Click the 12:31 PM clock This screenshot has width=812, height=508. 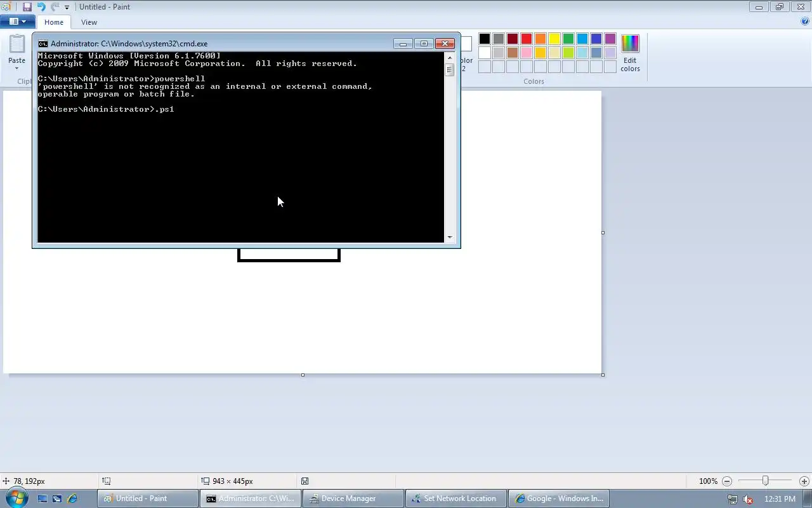click(780, 499)
